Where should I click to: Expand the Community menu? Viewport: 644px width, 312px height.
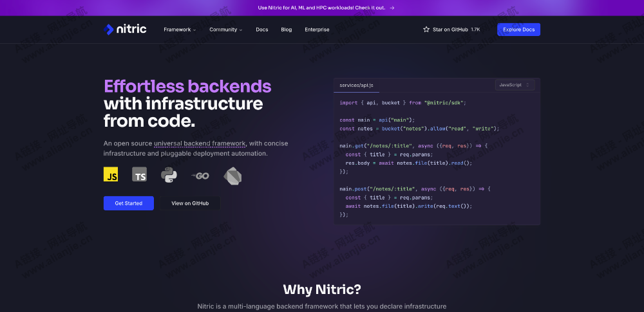click(226, 30)
